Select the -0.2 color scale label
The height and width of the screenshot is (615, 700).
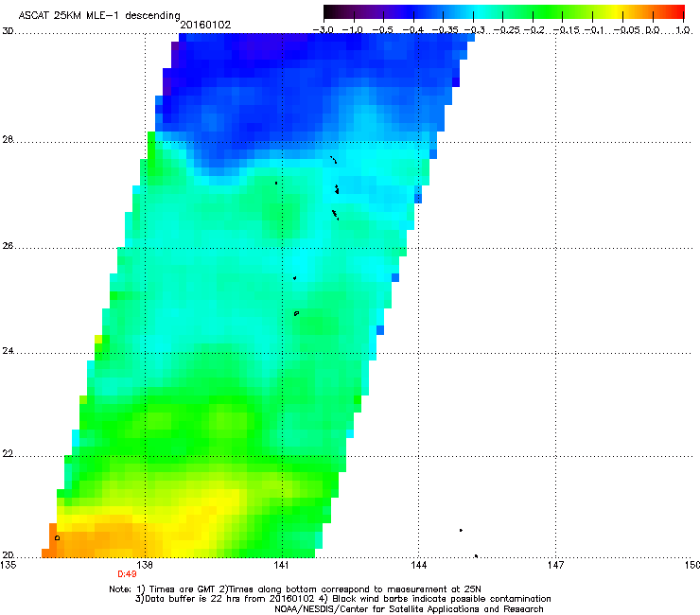pyautogui.click(x=534, y=30)
